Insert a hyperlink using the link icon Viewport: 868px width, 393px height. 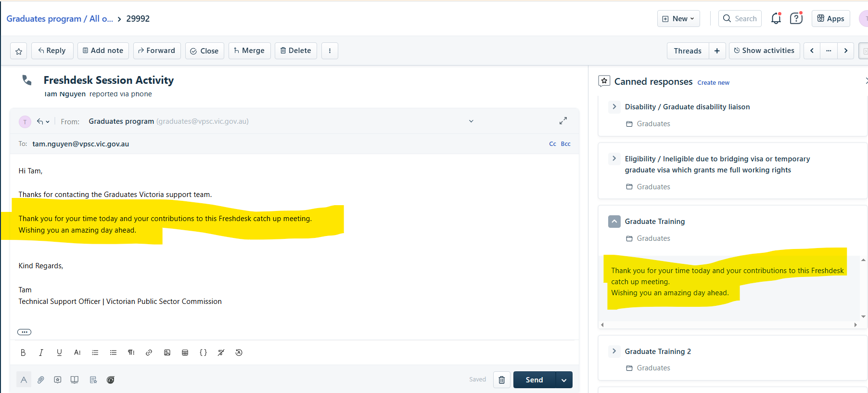[149, 353]
